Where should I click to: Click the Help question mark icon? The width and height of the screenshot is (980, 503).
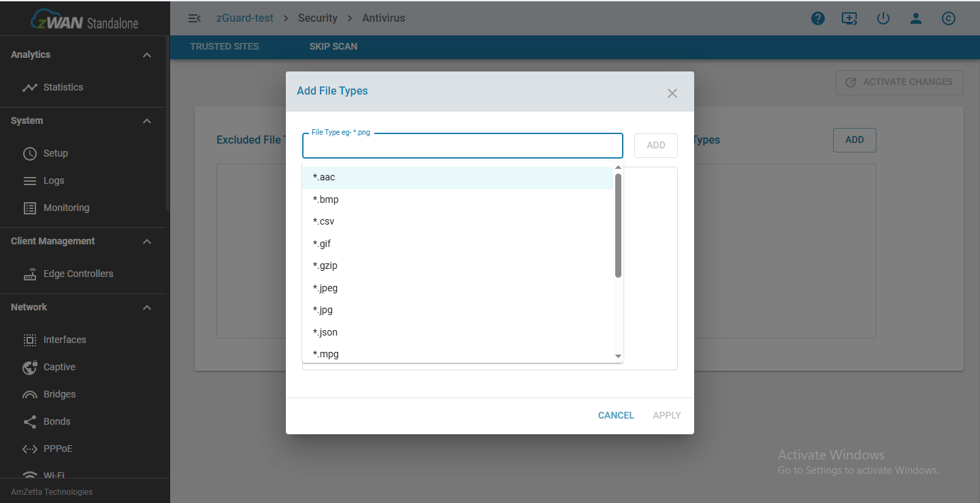(x=818, y=18)
